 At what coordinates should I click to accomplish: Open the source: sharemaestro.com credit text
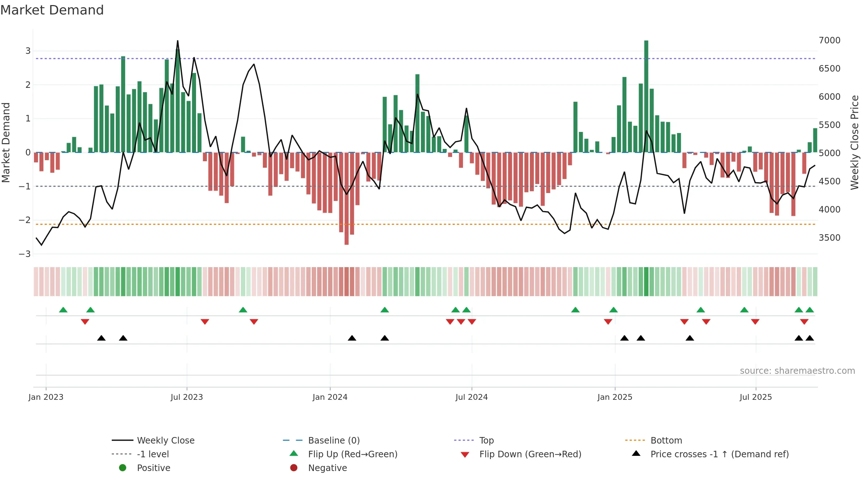click(x=797, y=371)
